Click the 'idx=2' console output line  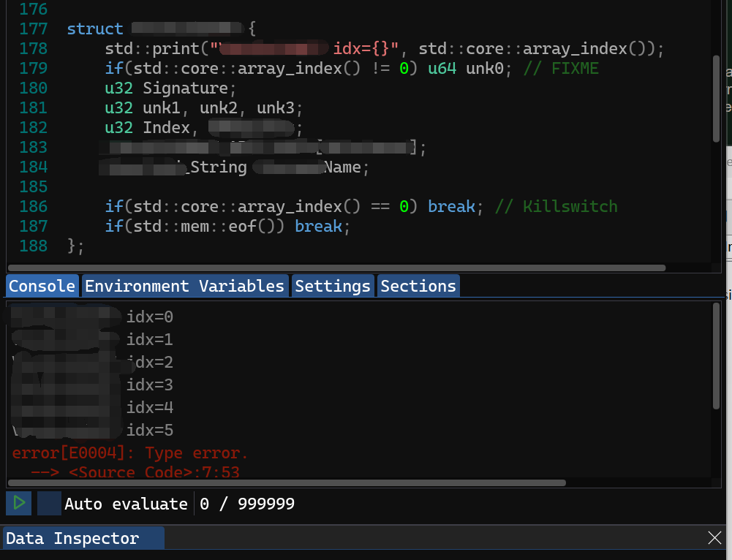[150, 362]
